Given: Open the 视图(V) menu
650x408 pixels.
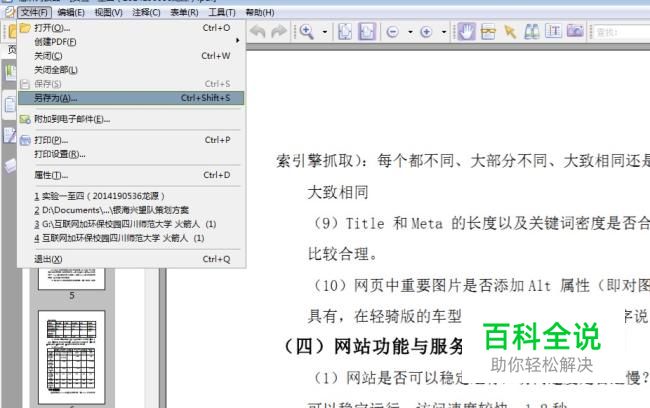Looking at the screenshot, I should pos(108,12).
